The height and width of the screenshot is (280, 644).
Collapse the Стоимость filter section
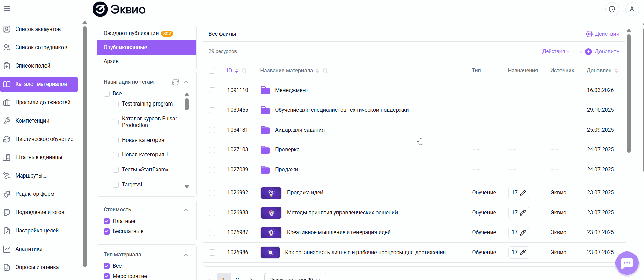[x=186, y=210]
